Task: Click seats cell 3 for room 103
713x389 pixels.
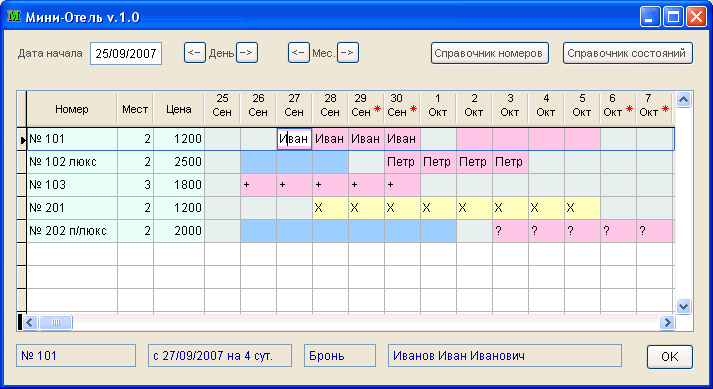Action: (x=135, y=185)
